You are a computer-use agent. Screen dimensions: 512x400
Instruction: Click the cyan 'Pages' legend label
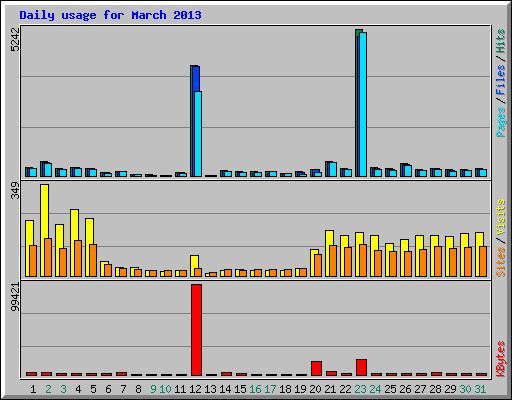point(501,122)
